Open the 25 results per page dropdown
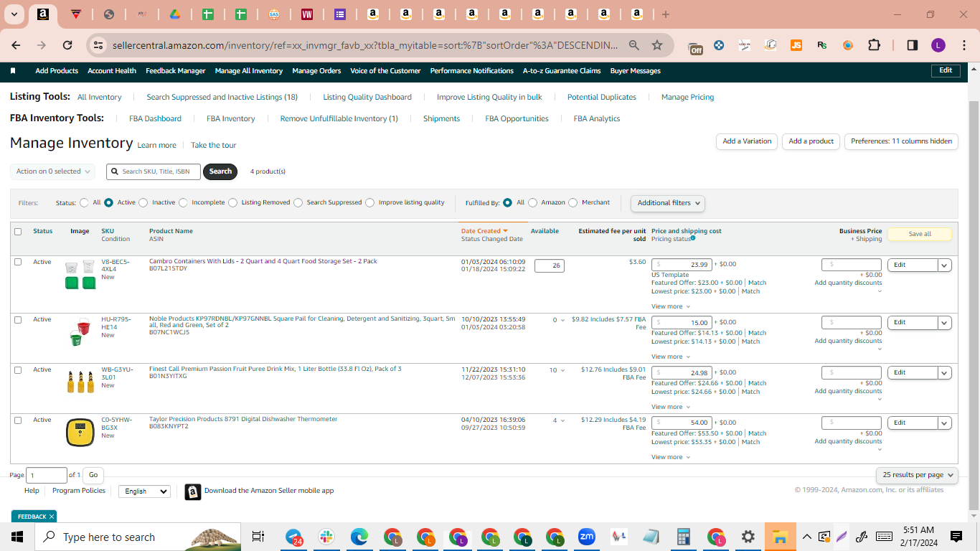The height and width of the screenshot is (551, 980). tap(917, 475)
